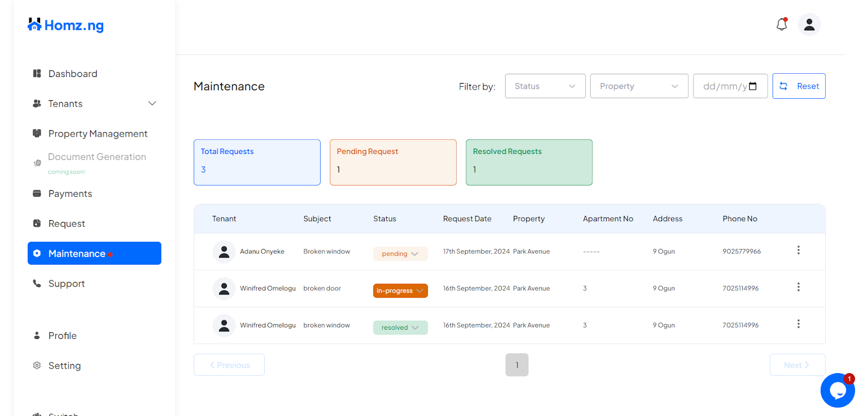Click the 17th September, 2024 date
This screenshot has width=868, height=416.
tap(476, 252)
